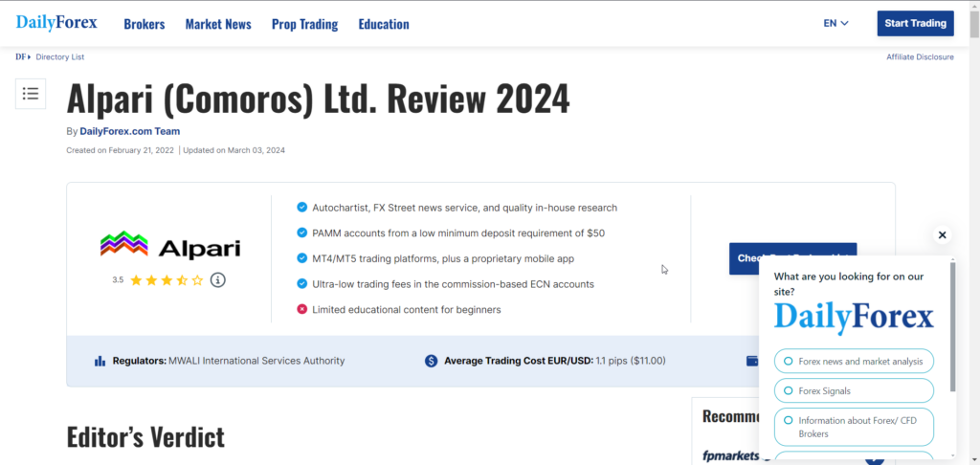Screen dimensions: 980x465
Task: Click the Start Trading button
Action: pyautogui.click(x=915, y=23)
